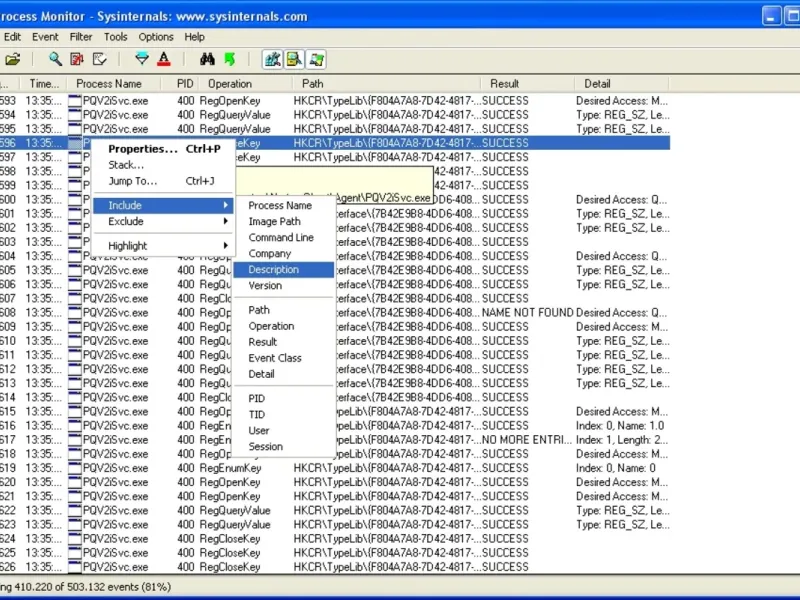Open the Help menu
The height and width of the screenshot is (600, 800).
pos(194,37)
